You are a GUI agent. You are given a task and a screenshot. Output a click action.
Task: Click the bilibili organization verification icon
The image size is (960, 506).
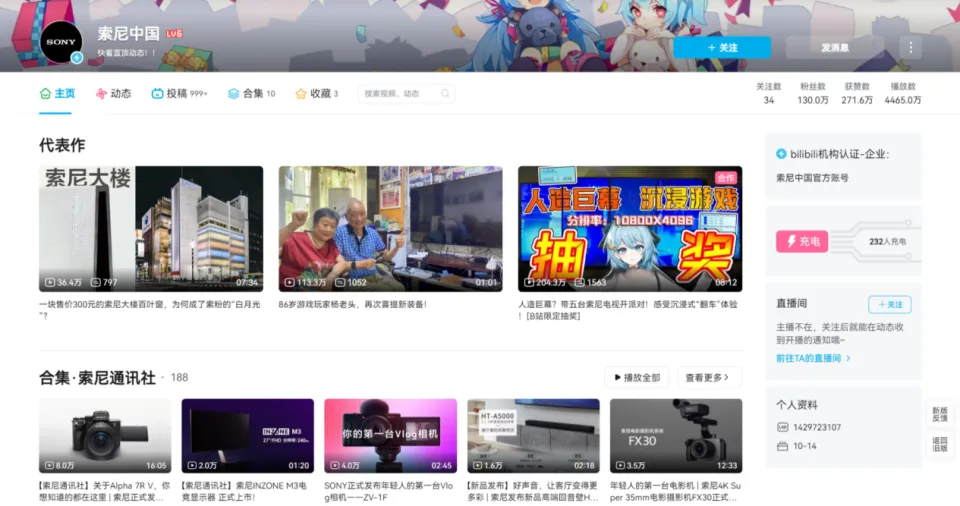click(781, 154)
